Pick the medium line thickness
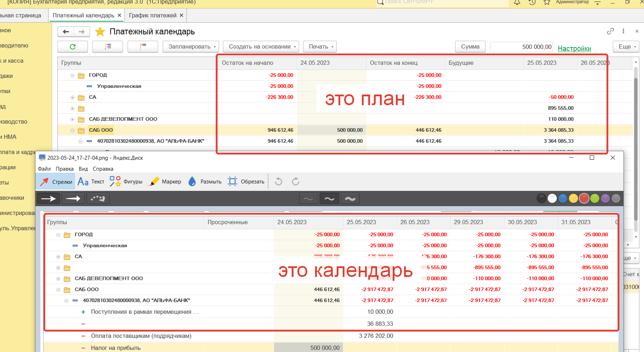 click(329, 199)
